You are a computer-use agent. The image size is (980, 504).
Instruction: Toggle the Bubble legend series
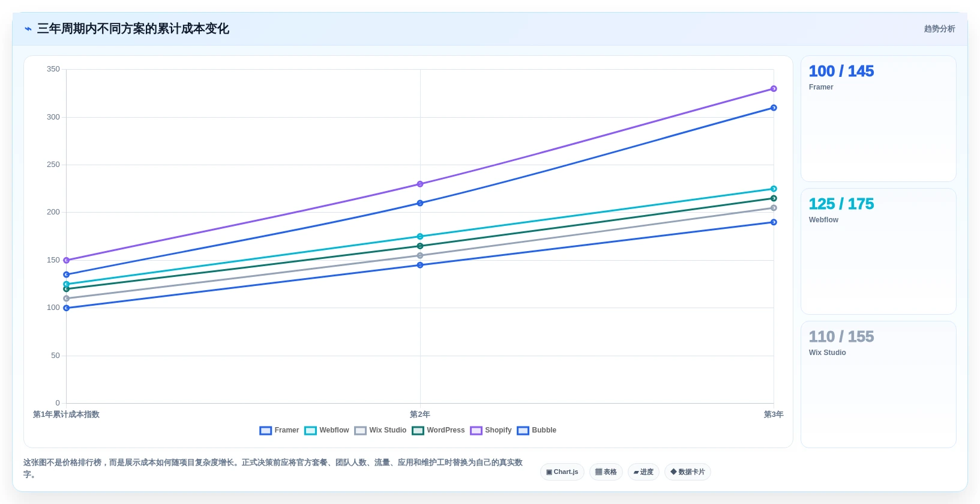pos(537,430)
